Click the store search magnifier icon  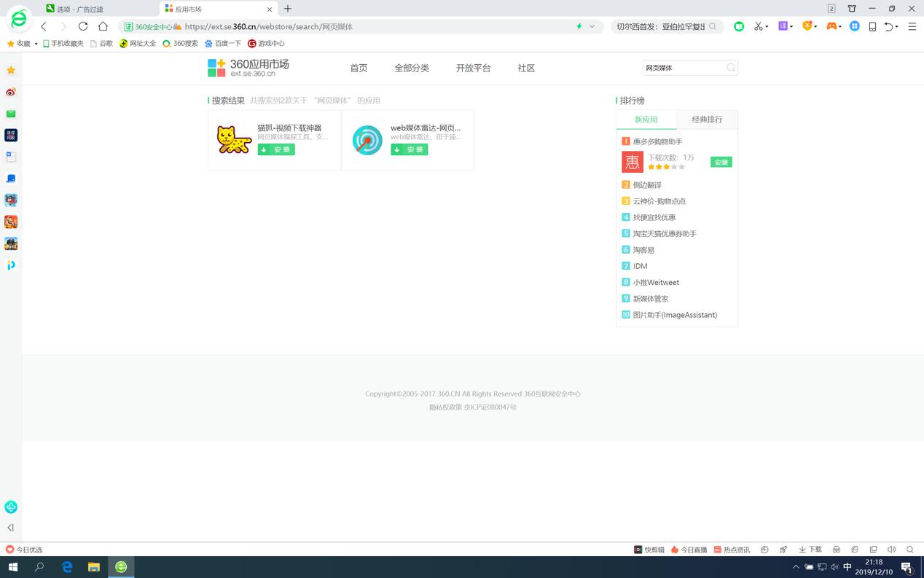pos(731,68)
